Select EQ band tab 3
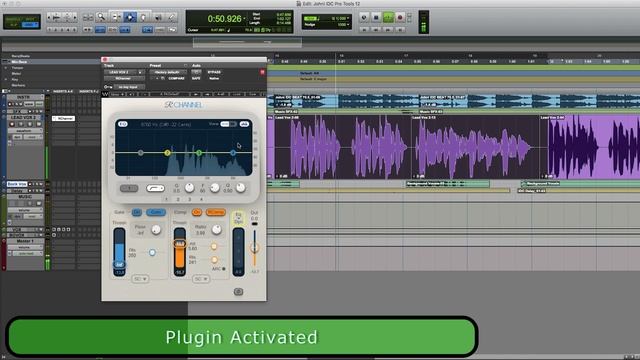The width and height of the screenshot is (640, 360). pos(189,200)
